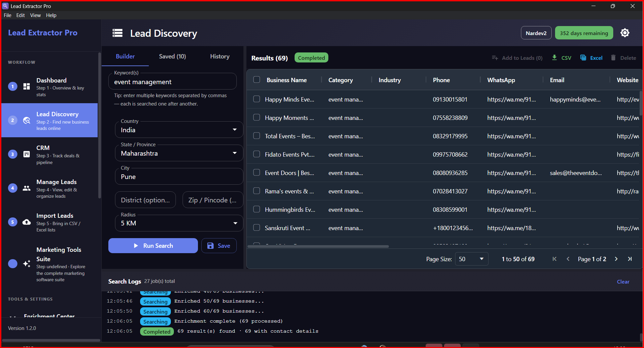The image size is (644, 348).
Task: Click the floppy disk icon in Save
Action: point(210,246)
